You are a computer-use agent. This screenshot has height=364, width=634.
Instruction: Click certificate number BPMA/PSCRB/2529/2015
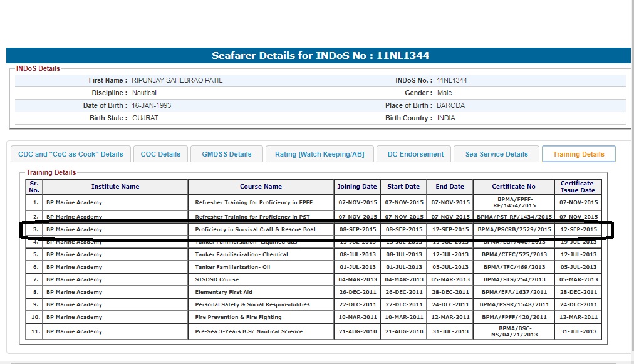pyautogui.click(x=514, y=229)
